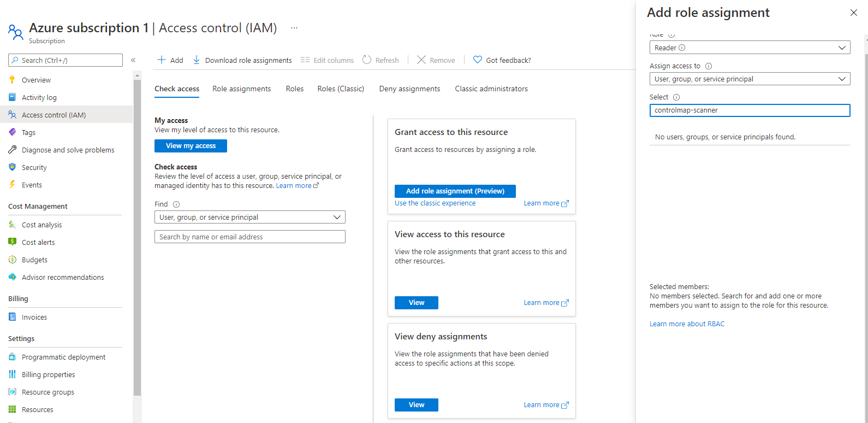This screenshot has width=868, height=423.
Task: Click Search by name or email address field
Action: click(250, 237)
